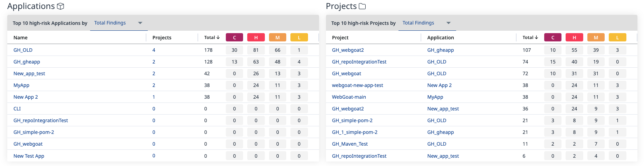Click the Critical severity badge in Applications table
Image resolution: width=644 pixels, height=166 pixels.
(234, 38)
